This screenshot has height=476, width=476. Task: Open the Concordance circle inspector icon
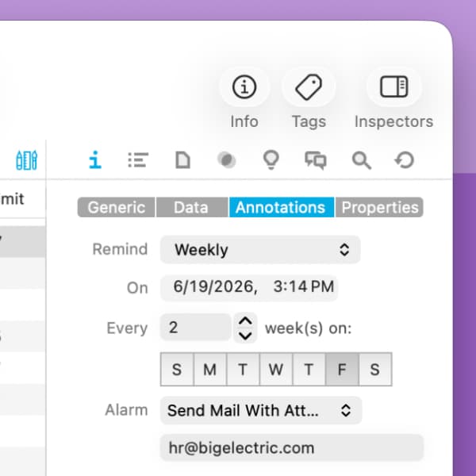tap(227, 159)
